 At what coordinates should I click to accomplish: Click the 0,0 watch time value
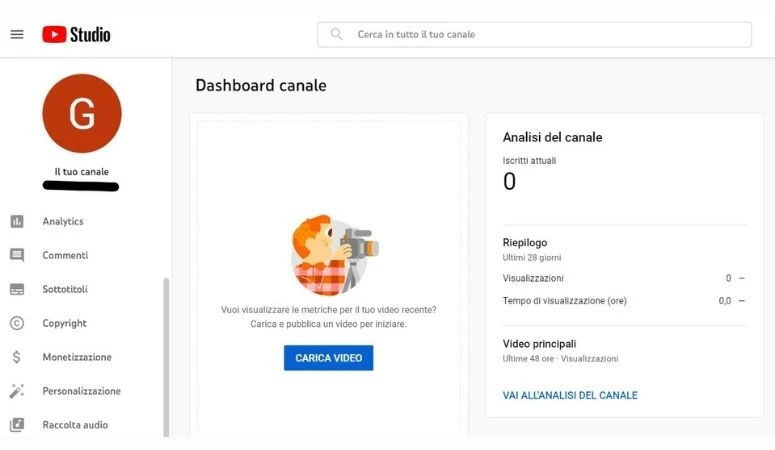(725, 301)
